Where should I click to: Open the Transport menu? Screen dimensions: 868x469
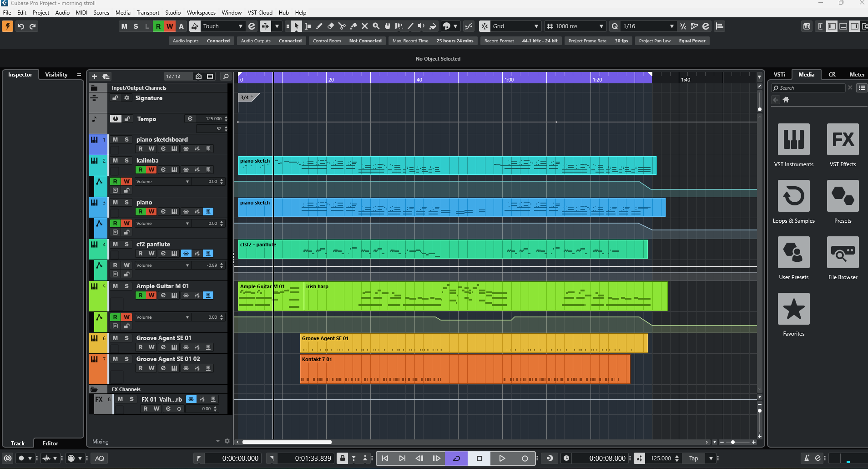click(x=148, y=13)
